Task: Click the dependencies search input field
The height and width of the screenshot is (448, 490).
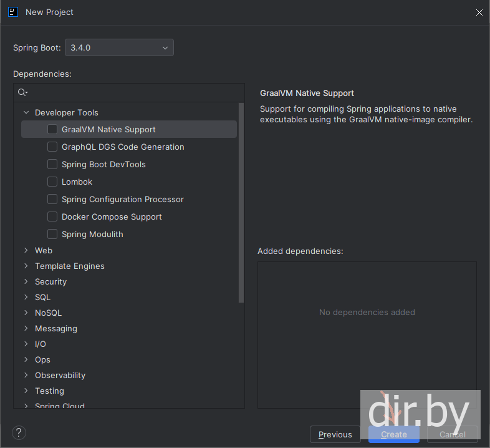Action: (x=129, y=92)
